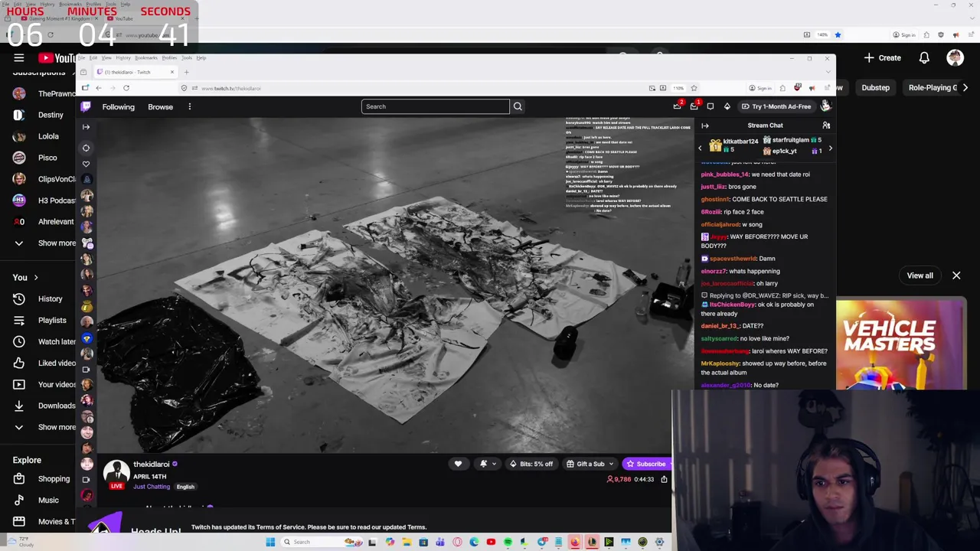Click the English language tag
The height and width of the screenshot is (551, 980).
click(185, 487)
